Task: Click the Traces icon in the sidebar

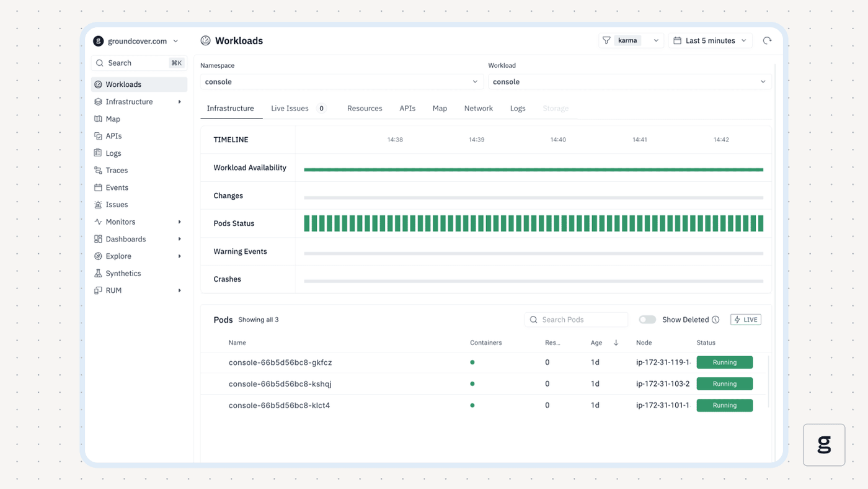Action: pos(98,170)
